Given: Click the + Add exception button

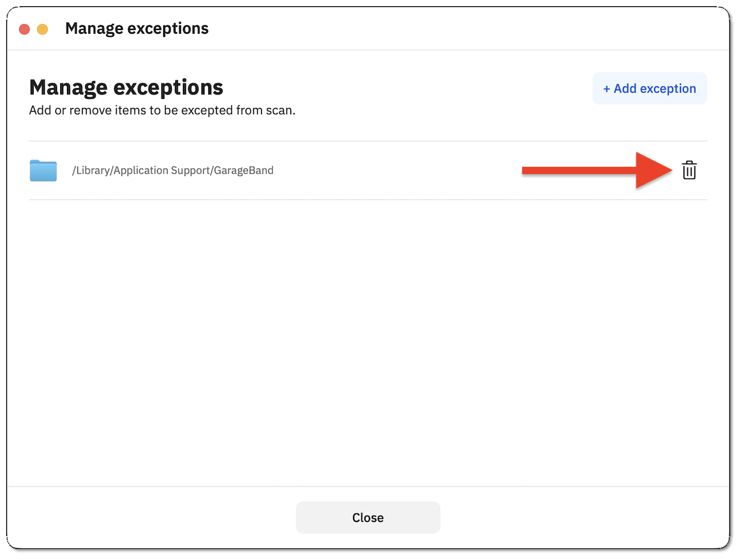Looking at the screenshot, I should (649, 88).
